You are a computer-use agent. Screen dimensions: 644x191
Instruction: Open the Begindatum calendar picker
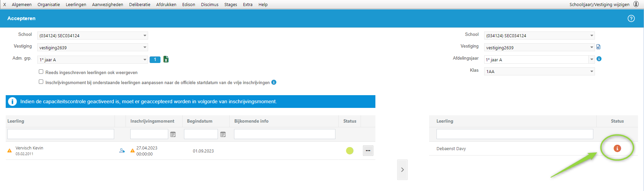coord(223,134)
